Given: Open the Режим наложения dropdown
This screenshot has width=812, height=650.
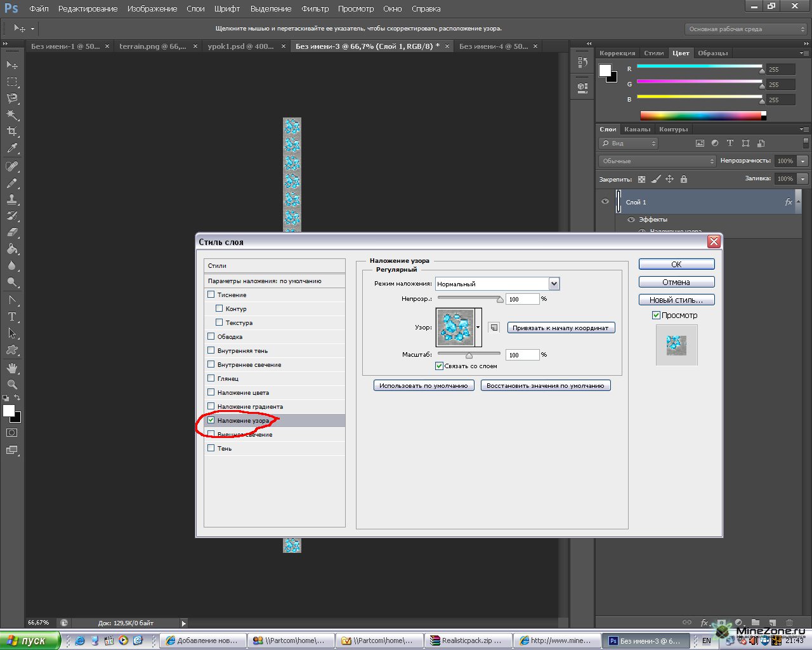Looking at the screenshot, I should point(554,284).
